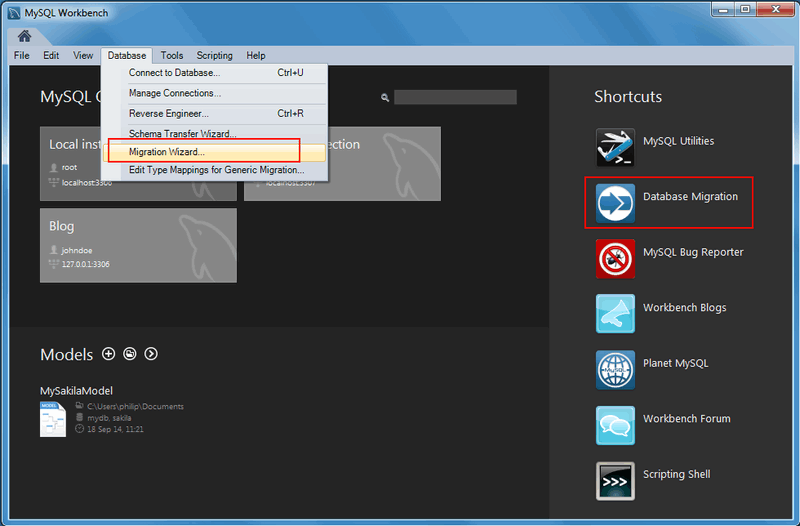Minimize the MySQL Workbench window
Image resolution: width=800 pixels, height=526 pixels.
tap(723, 10)
